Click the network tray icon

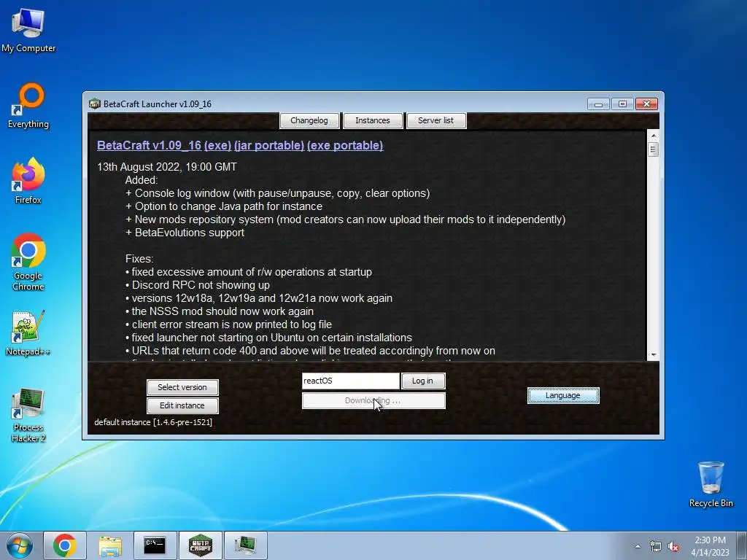click(x=656, y=547)
